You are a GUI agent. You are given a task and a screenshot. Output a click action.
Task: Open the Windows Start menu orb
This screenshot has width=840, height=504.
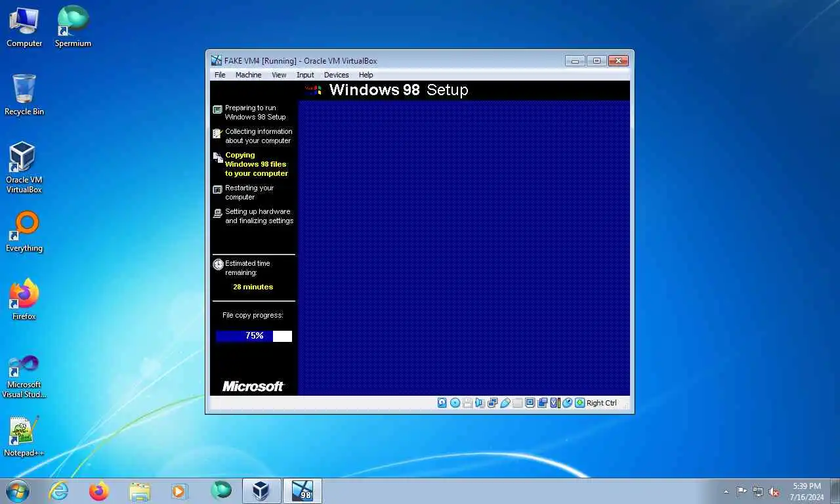(x=18, y=491)
